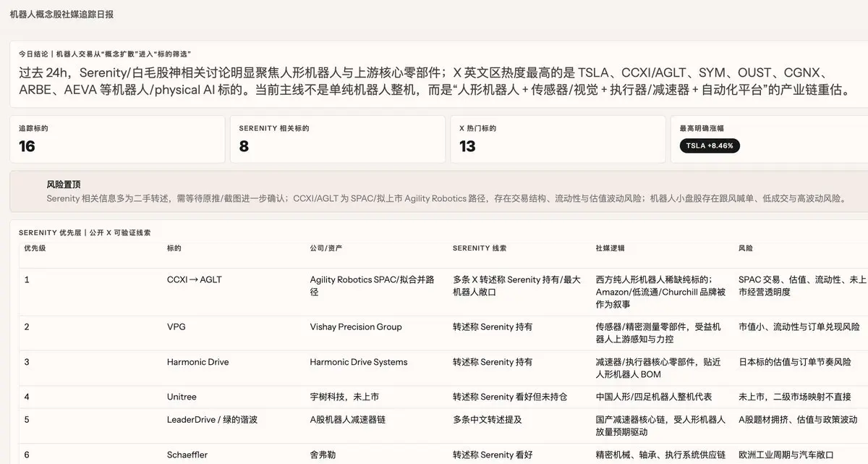Select the Schaeffler ticker cell
Image resolution: width=868 pixels, height=464 pixels.
coord(187,455)
